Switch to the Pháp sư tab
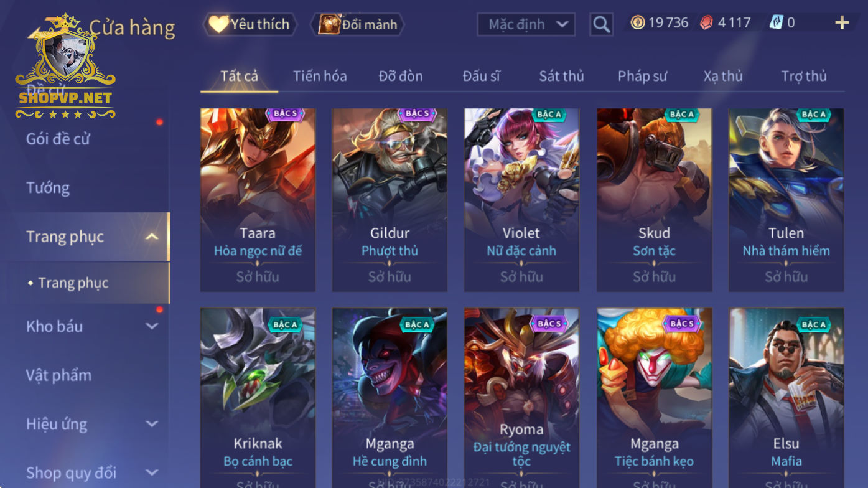868x488 pixels. (x=642, y=76)
